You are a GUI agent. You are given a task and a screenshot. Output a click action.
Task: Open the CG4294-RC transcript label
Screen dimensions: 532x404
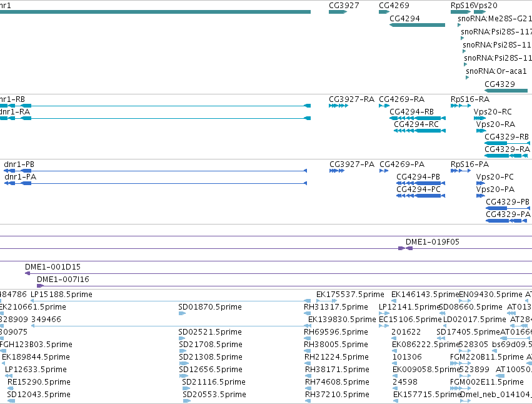[x=416, y=124]
